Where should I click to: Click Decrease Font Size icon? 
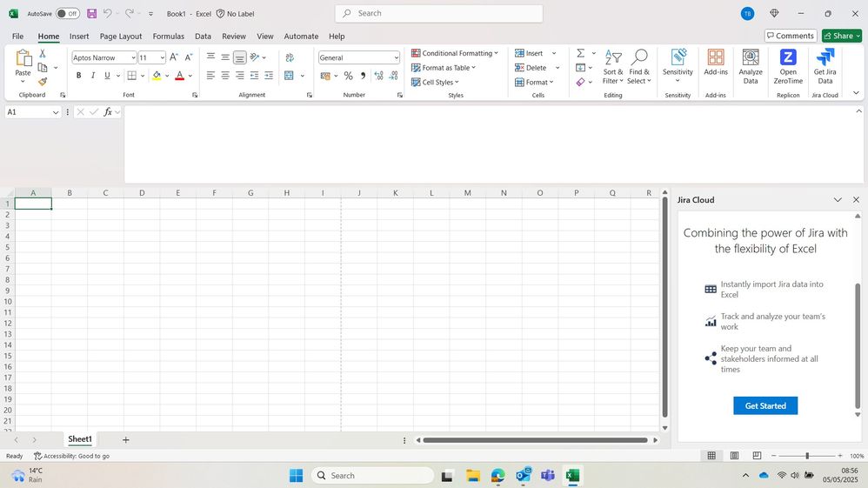pos(188,57)
